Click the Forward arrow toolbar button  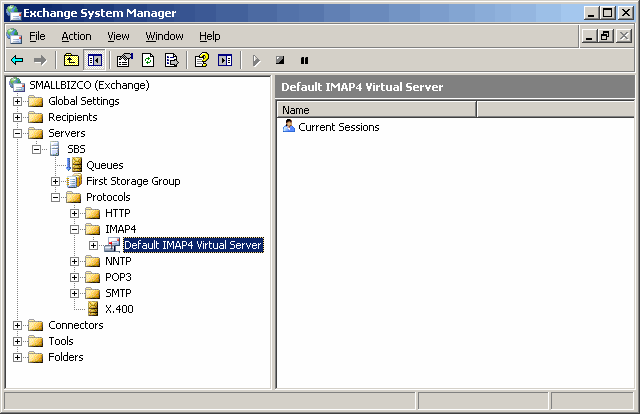(40, 60)
